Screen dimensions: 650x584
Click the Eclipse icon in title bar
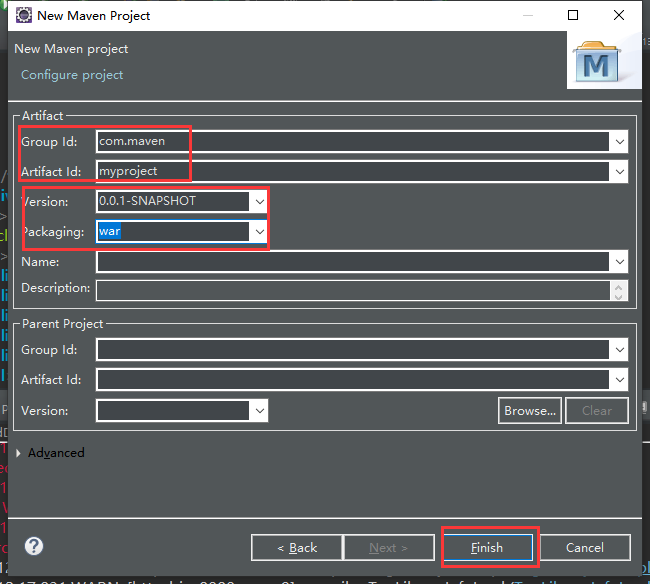click(x=24, y=15)
